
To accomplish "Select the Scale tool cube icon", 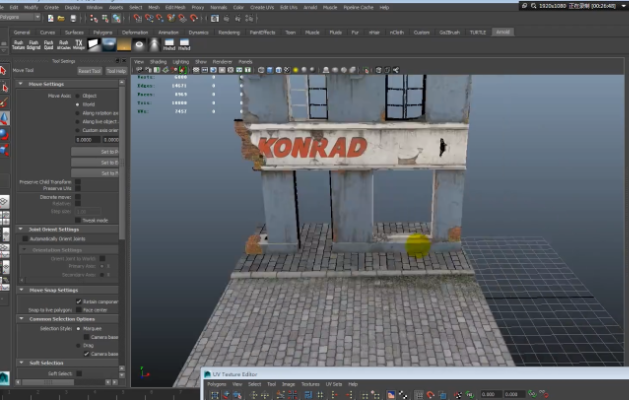I will pyautogui.click(x=4, y=150).
